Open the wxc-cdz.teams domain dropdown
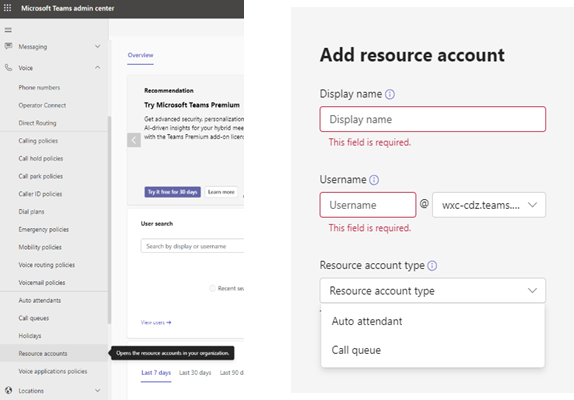The image size is (574, 400). click(489, 205)
